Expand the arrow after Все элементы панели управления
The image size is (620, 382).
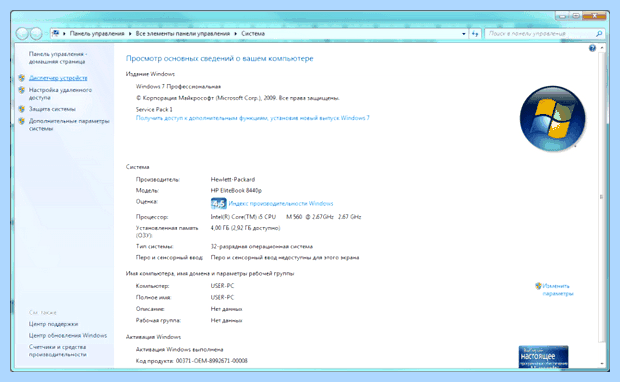click(235, 34)
